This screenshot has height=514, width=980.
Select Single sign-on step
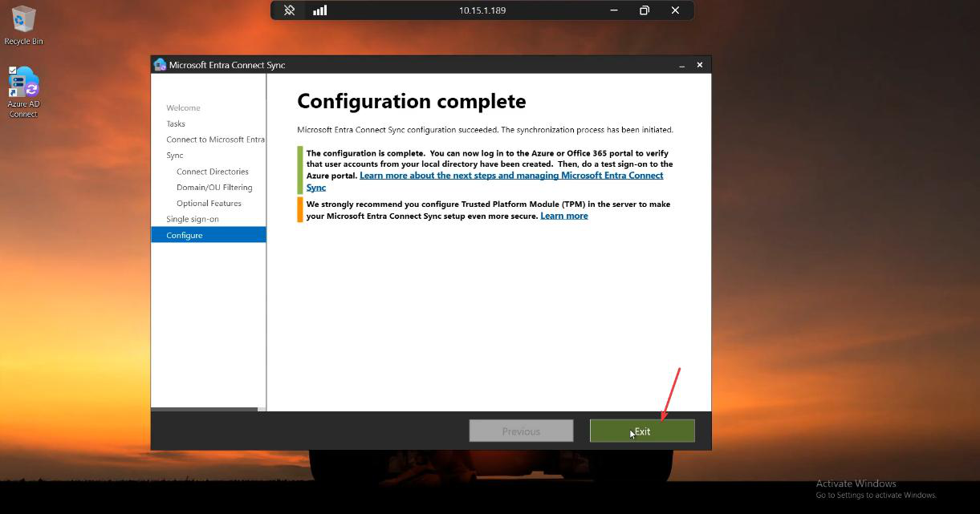click(x=193, y=219)
